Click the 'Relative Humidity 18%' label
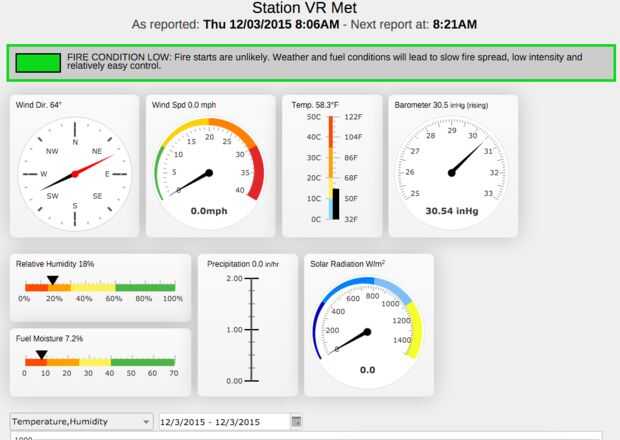The width and height of the screenshot is (620, 440). tap(55, 264)
